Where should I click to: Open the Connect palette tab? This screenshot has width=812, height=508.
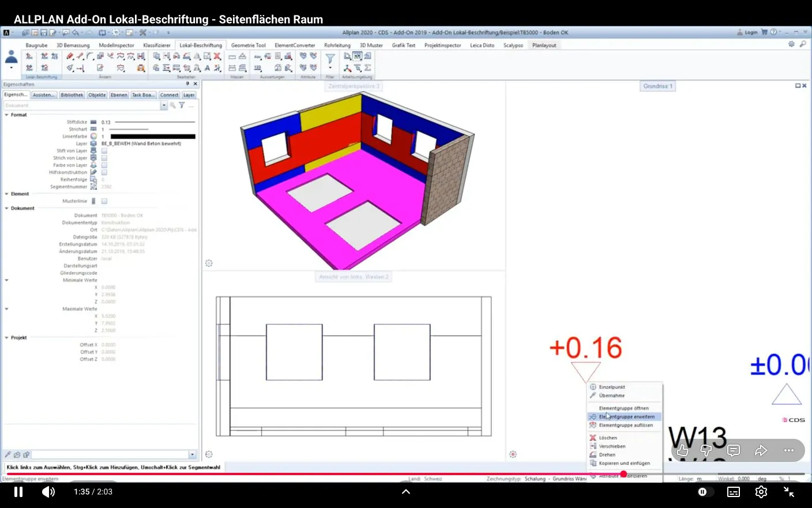[170, 95]
